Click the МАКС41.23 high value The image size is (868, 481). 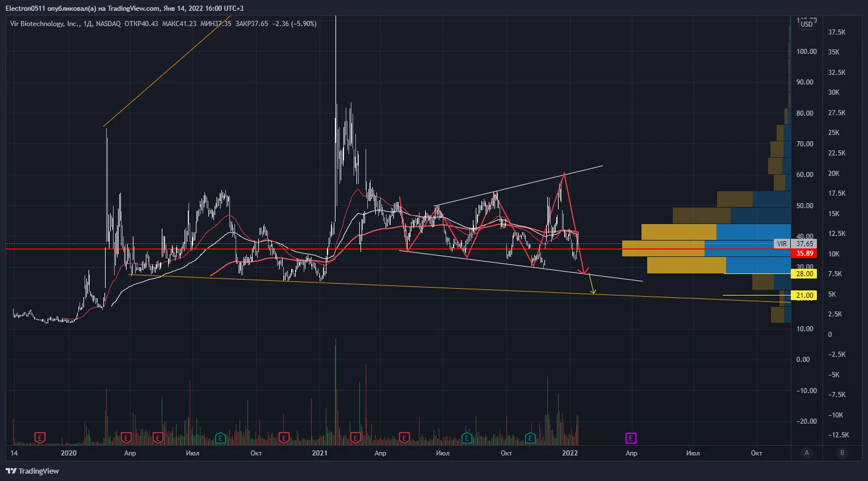tap(179, 24)
